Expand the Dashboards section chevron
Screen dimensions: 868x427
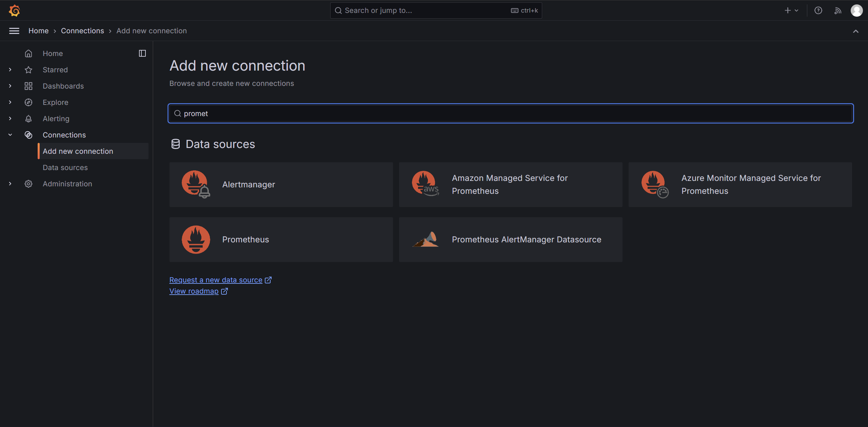(10, 86)
